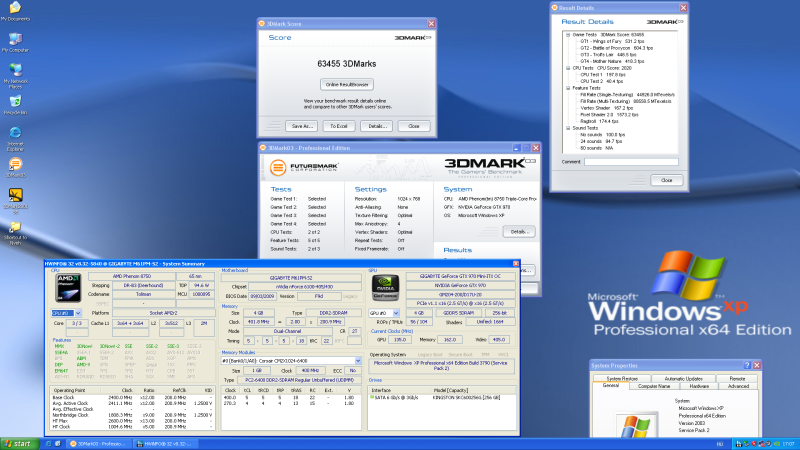Click the To Excel button
This screenshot has height=450, width=800.
pos(339,126)
